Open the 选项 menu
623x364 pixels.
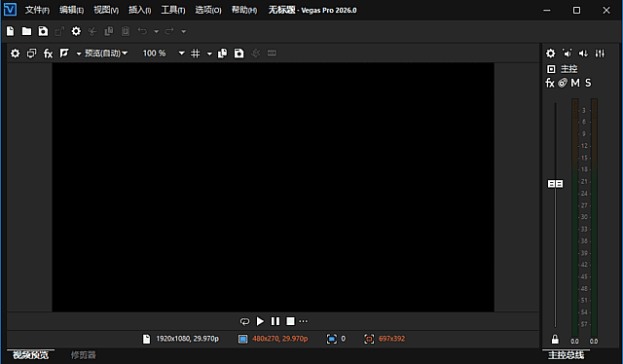208,10
